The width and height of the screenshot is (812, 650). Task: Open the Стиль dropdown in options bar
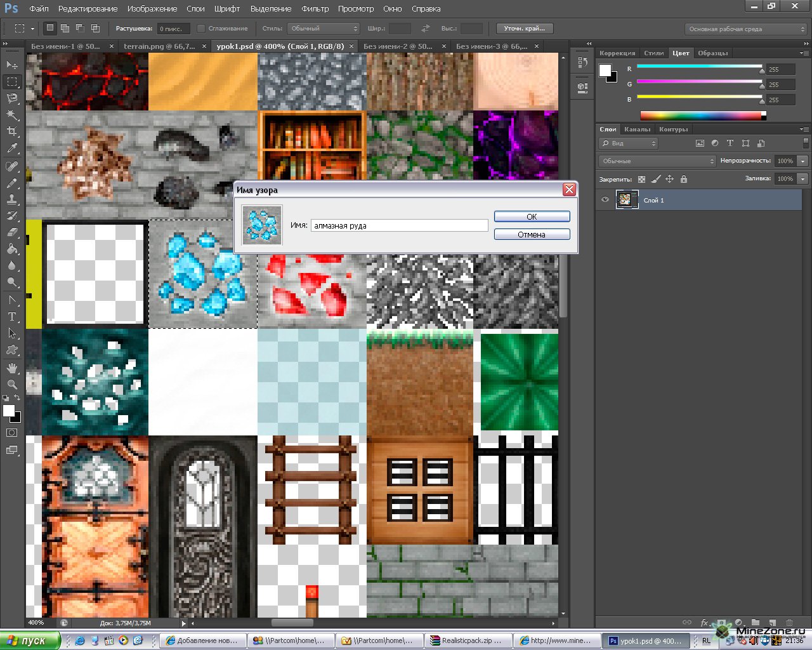(x=324, y=29)
